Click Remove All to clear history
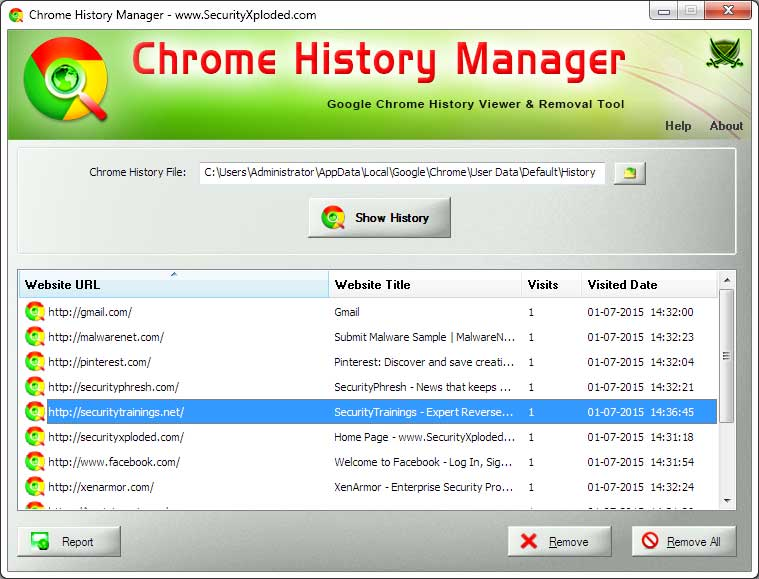 683,542
